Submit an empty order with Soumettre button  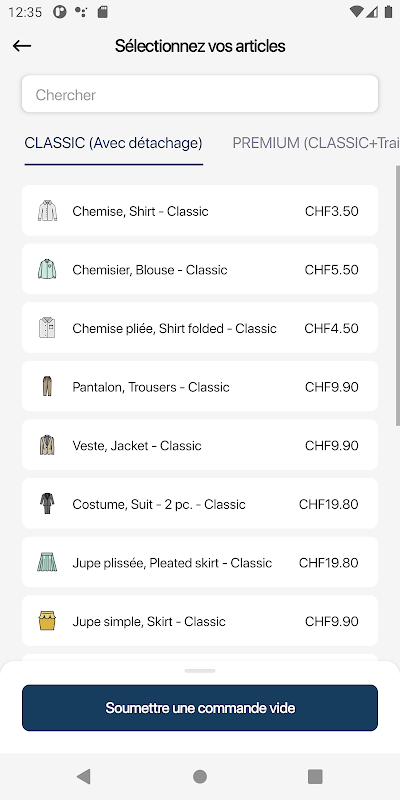(200, 708)
